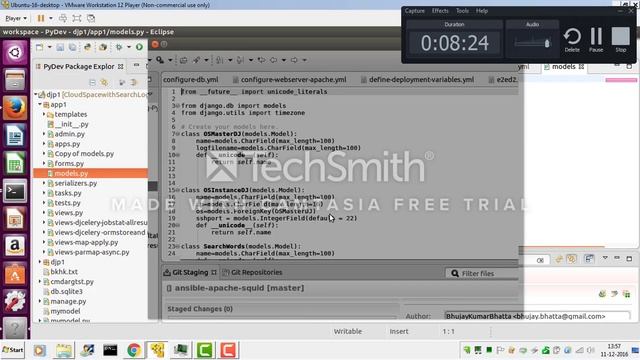Select apps.py in Package Explorer
Viewport: 640px width, 360px height.
67,144
